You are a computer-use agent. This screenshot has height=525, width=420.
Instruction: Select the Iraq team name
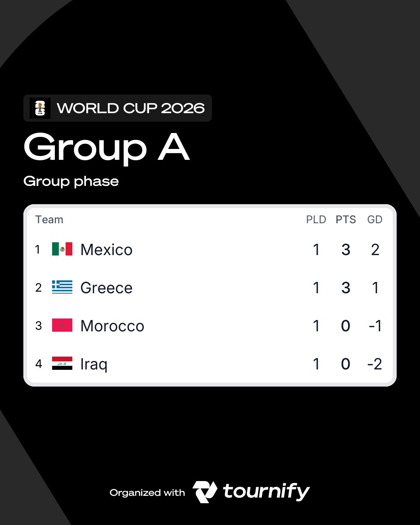click(94, 364)
